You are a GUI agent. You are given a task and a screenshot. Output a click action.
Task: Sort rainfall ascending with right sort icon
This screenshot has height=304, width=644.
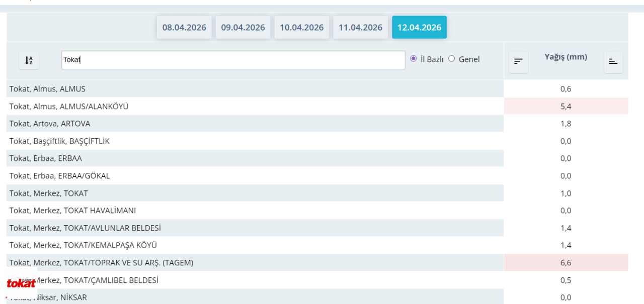pyautogui.click(x=613, y=62)
